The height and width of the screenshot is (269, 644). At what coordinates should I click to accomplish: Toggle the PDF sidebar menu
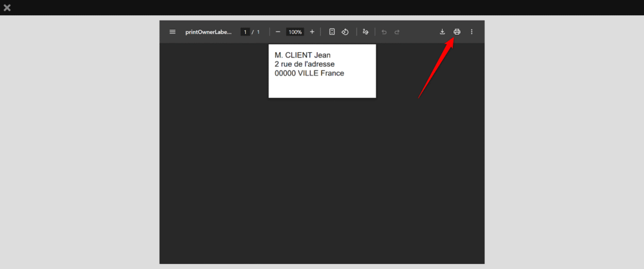point(172,32)
